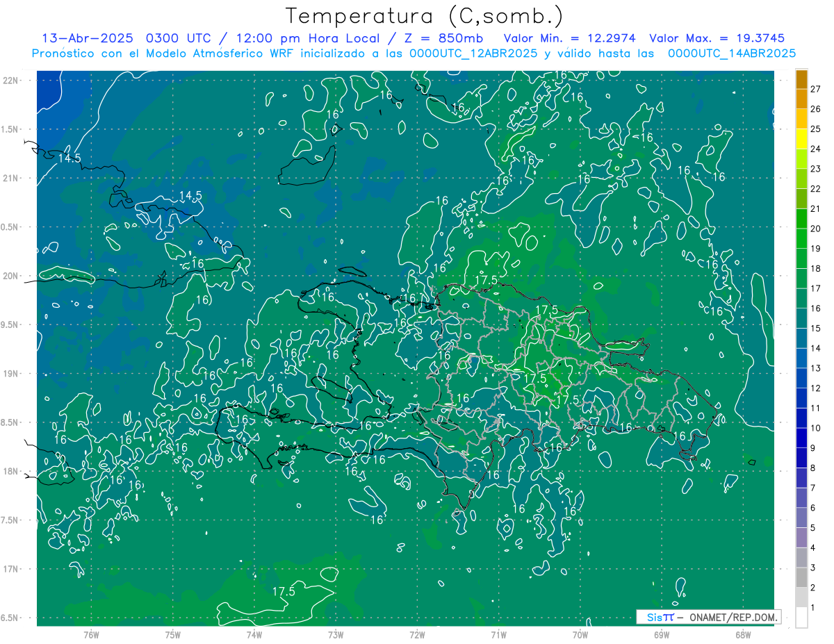Click the "18N" latitude axis label
The width and height of the screenshot is (834, 644).
point(10,471)
